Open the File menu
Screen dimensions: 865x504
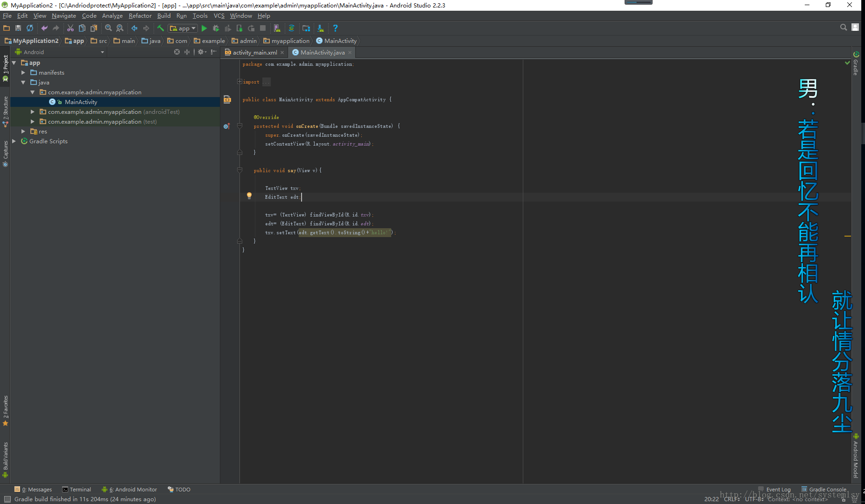tap(7, 15)
